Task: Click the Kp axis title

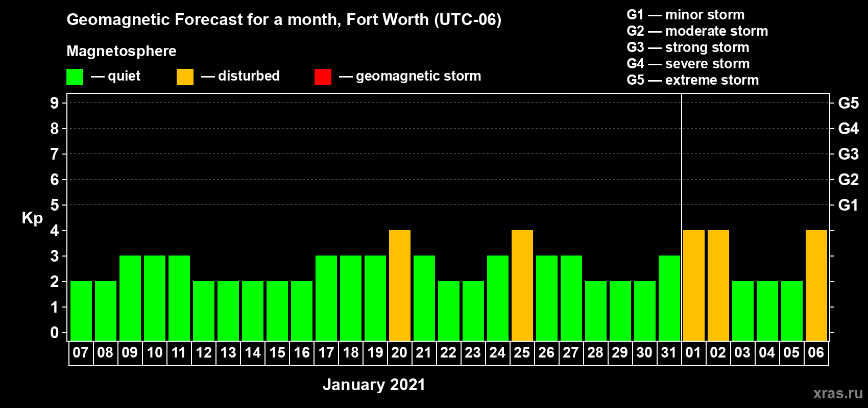Action: click(32, 218)
